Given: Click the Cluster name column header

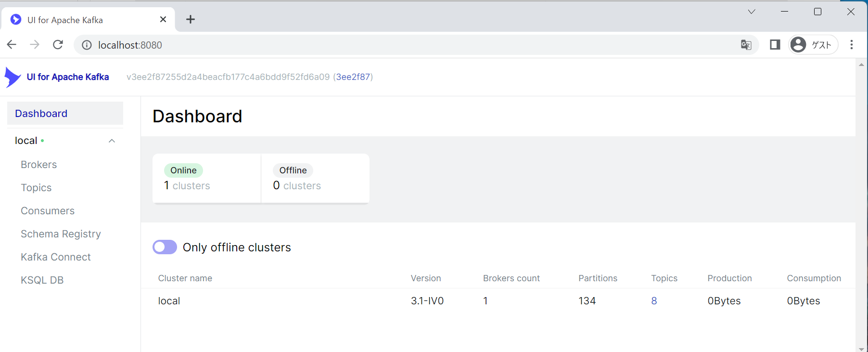Looking at the screenshot, I should pos(185,278).
